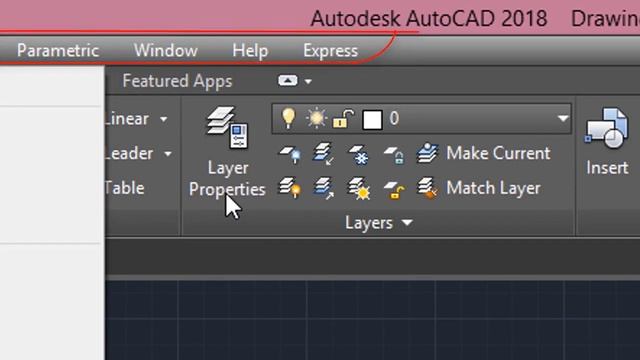Click the Insert block icon
This screenshot has height=360, width=640.
(607, 128)
